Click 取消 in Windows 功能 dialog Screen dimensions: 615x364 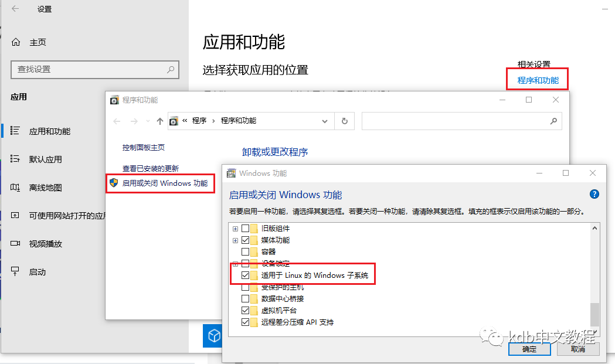578,349
